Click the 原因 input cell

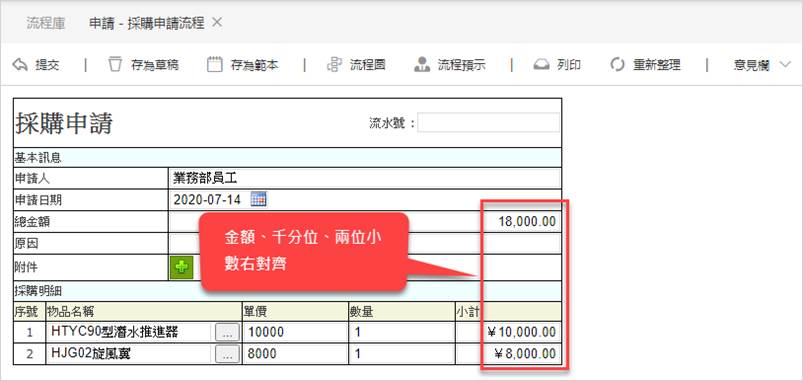tap(365, 243)
